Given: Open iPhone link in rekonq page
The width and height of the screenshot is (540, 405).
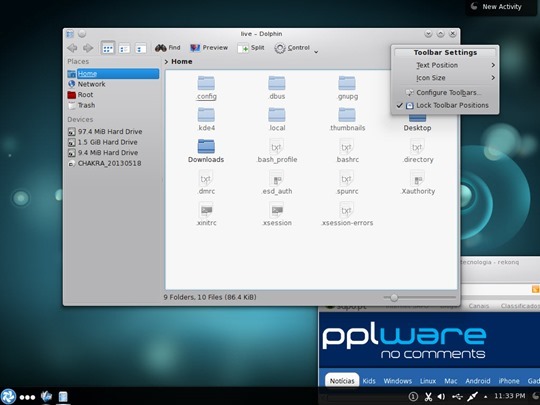Looking at the screenshot, I should coord(509,381).
